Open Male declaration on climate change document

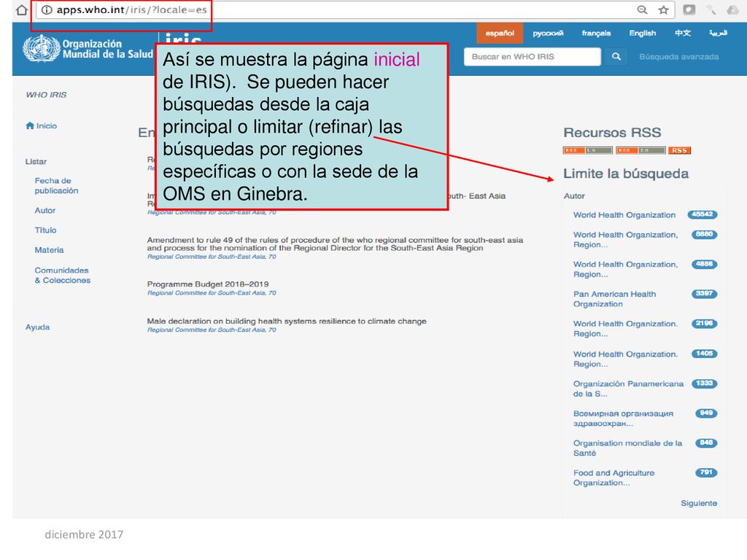pos(287,321)
